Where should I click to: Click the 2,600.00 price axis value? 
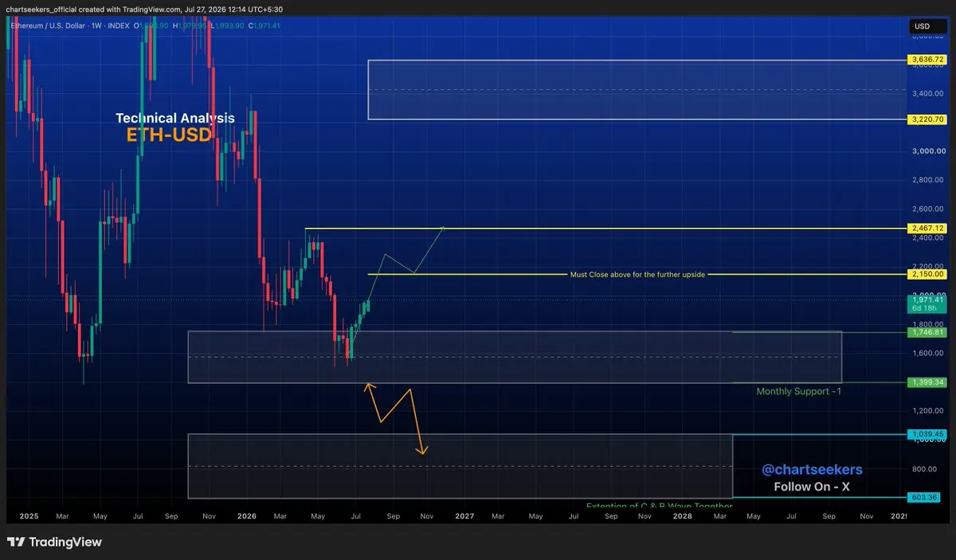tap(928, 209)
